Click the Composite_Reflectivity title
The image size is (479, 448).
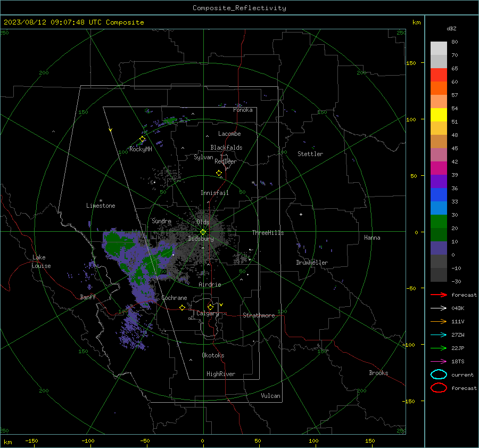click(240, 8)
